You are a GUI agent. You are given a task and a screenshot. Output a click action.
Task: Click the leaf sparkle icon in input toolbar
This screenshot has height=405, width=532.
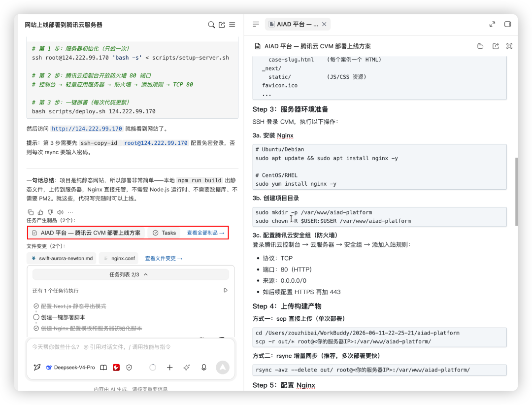point(37,368)
